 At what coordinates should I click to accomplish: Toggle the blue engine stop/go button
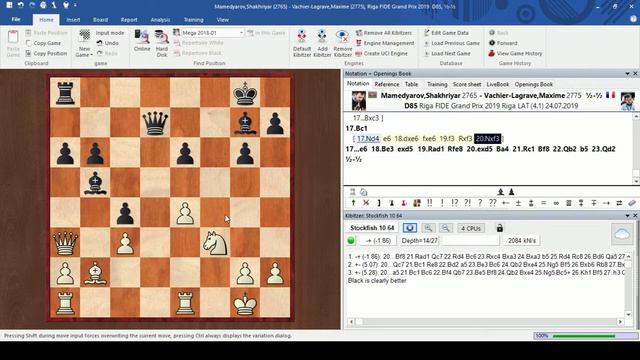(x=409, y=228)
